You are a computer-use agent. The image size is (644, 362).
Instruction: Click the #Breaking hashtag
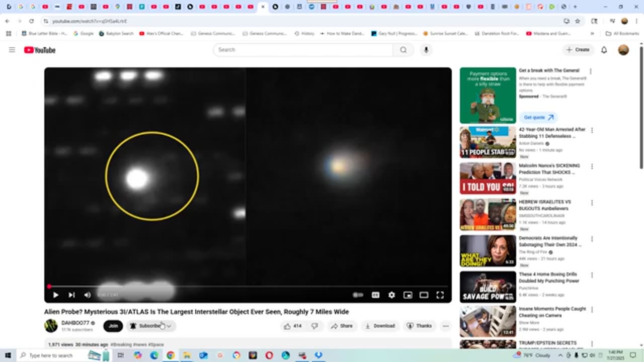pyautogui.click(x=121, y=345)
